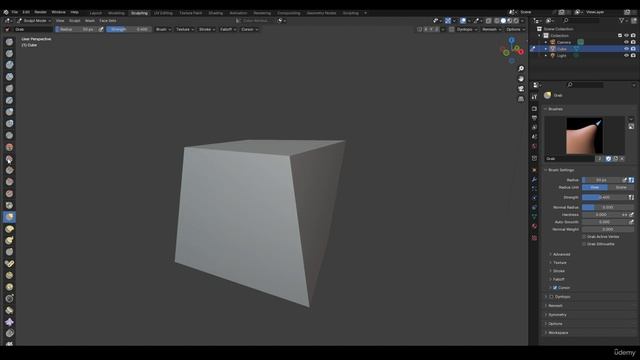Open the Modifiers wrench tab
640x360 pixels.
pos(534,180)
